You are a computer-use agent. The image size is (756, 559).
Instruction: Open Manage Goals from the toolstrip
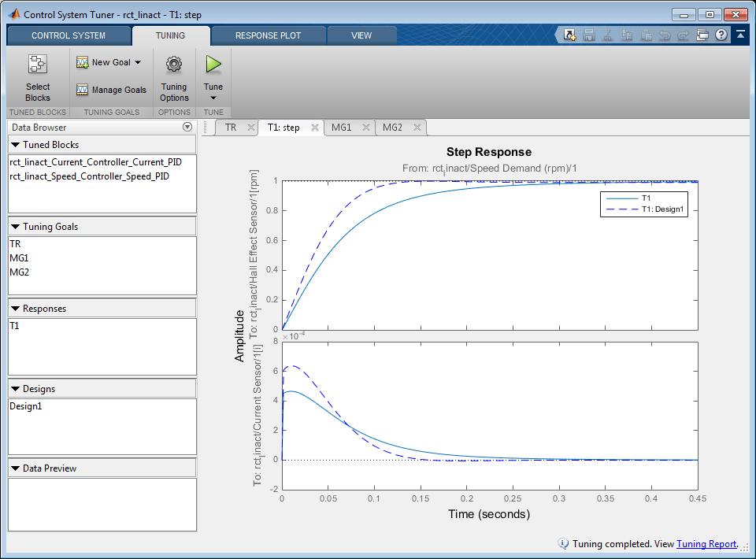click(x=111, y=90)
